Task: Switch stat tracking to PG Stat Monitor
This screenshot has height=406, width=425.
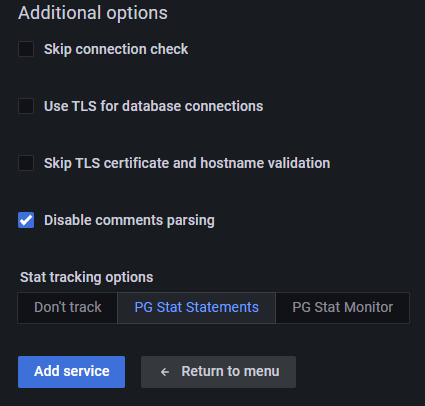Action: point(343,308)
